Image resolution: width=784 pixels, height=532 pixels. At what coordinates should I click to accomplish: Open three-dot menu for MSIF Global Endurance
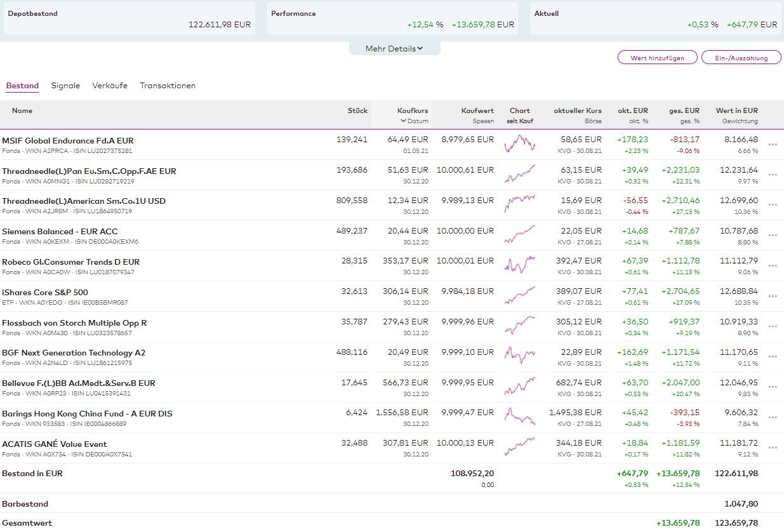773,145
